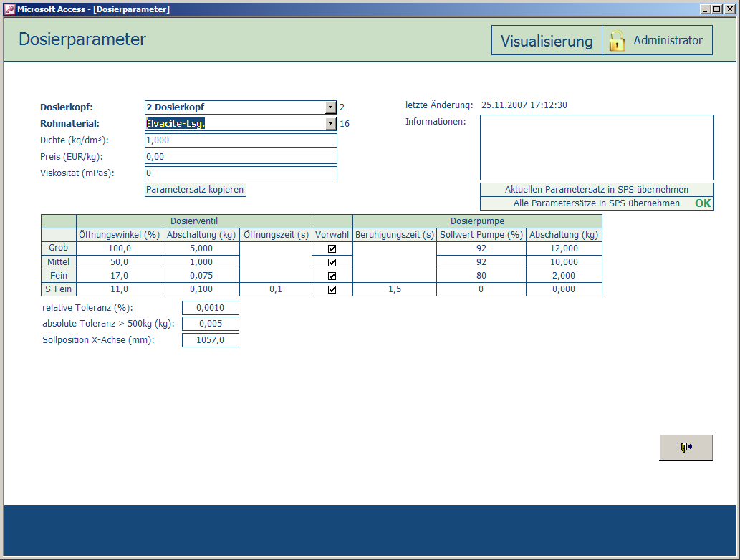Click S-Fein Sollwert Pumpe value 0
740x560 pixels.
pos(481,290)
